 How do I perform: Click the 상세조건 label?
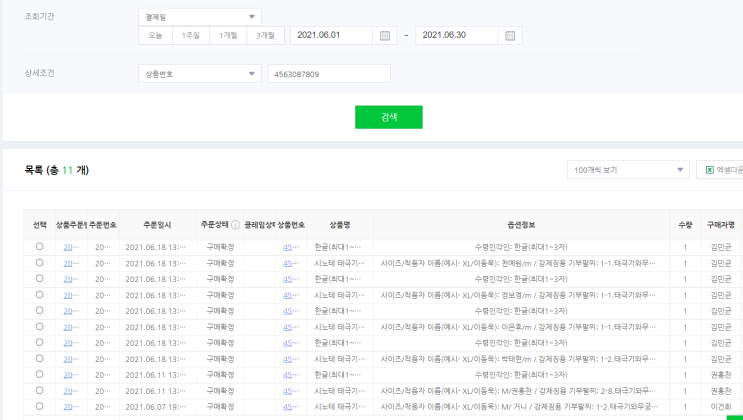click(x=39, y=73)
